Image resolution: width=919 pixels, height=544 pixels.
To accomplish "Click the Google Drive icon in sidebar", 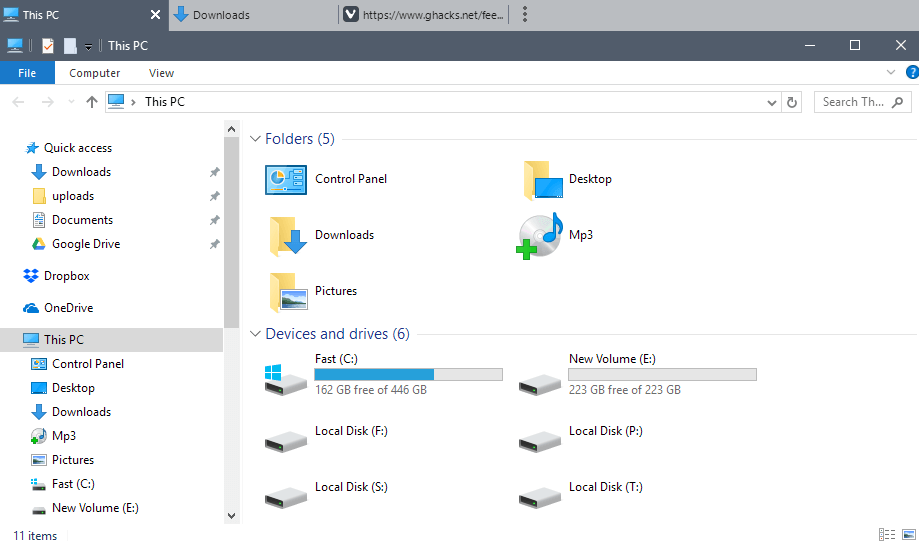I will tap(39, 244).
